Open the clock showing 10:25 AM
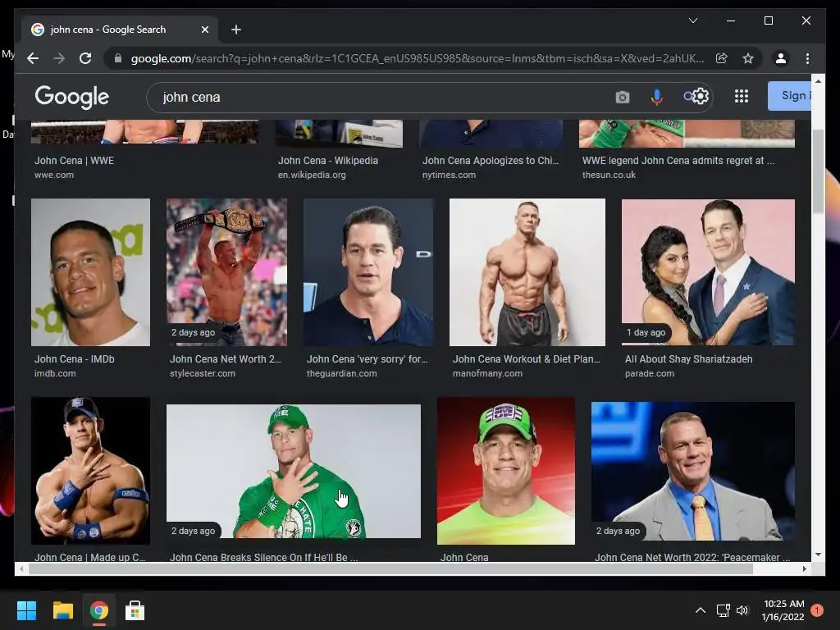 pyautogui.click(x=783, y=610)
